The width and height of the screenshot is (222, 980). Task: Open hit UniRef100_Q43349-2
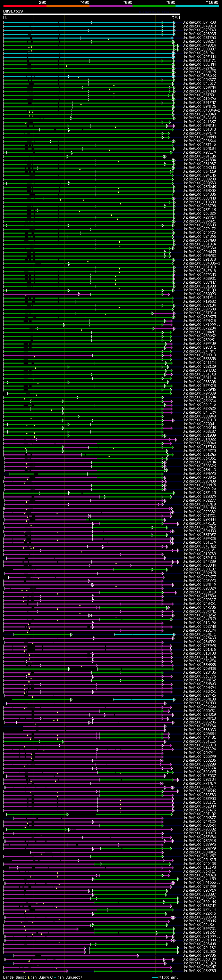201,110
